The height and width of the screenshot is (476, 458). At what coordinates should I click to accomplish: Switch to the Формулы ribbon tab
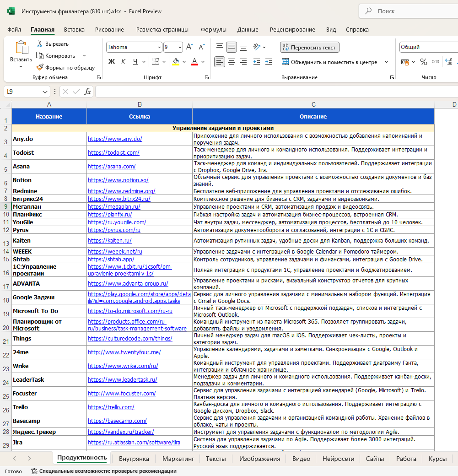pyautogui.click(x=213, y=29)
